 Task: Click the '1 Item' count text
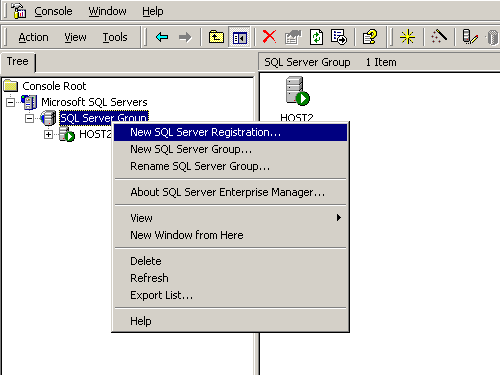(381, 62)
